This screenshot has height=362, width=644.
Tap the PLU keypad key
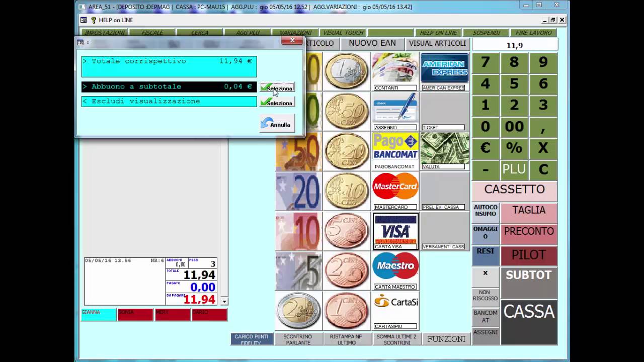point(514,170)
